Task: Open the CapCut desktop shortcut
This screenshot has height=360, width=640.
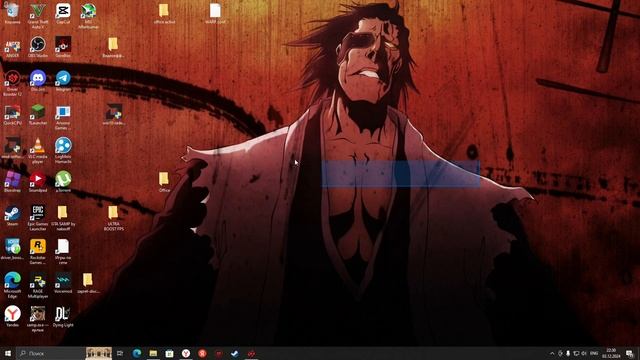Action: [x=63, y=13]
